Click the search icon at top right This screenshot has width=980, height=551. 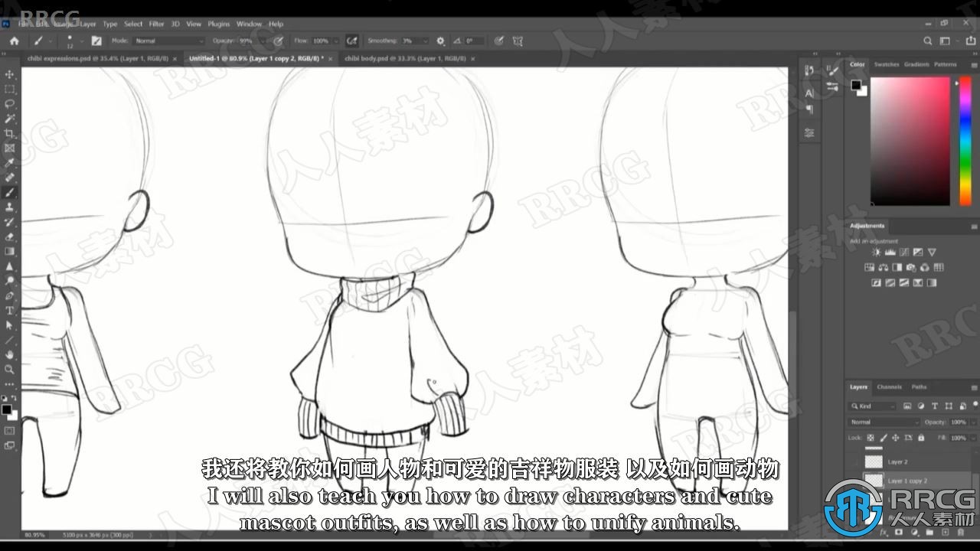pyautogui.click(x=928, y=41)
